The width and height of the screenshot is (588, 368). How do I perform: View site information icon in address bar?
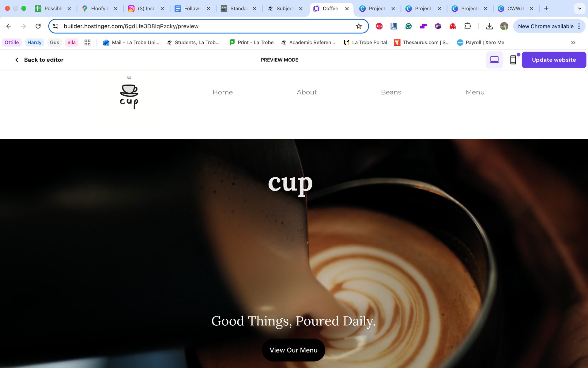(56, 26)
